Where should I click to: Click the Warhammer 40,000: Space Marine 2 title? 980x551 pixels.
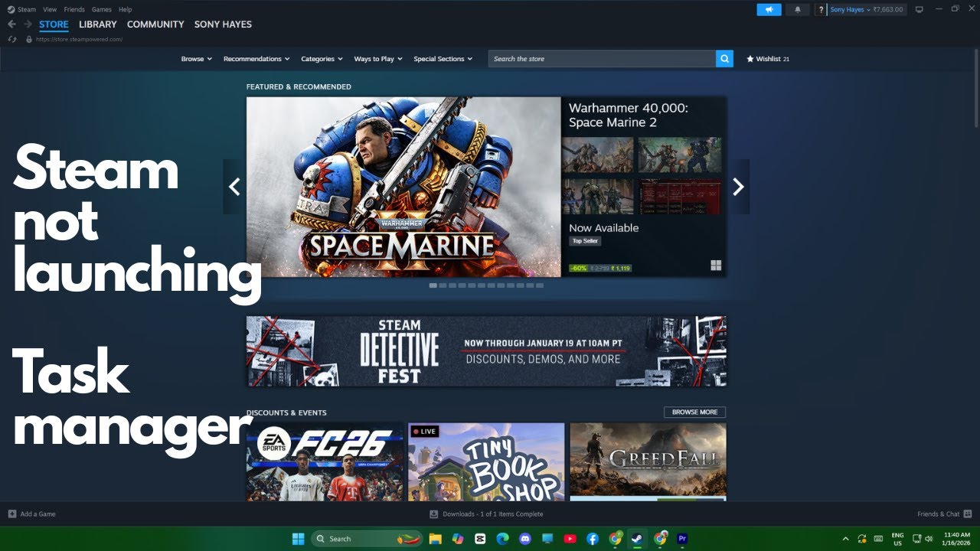[x=629, y=115]
